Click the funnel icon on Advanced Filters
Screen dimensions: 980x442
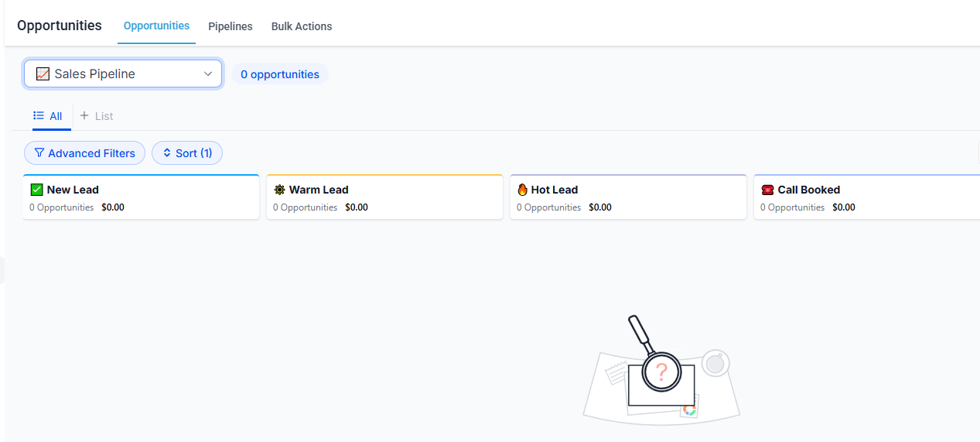(39, 153)
